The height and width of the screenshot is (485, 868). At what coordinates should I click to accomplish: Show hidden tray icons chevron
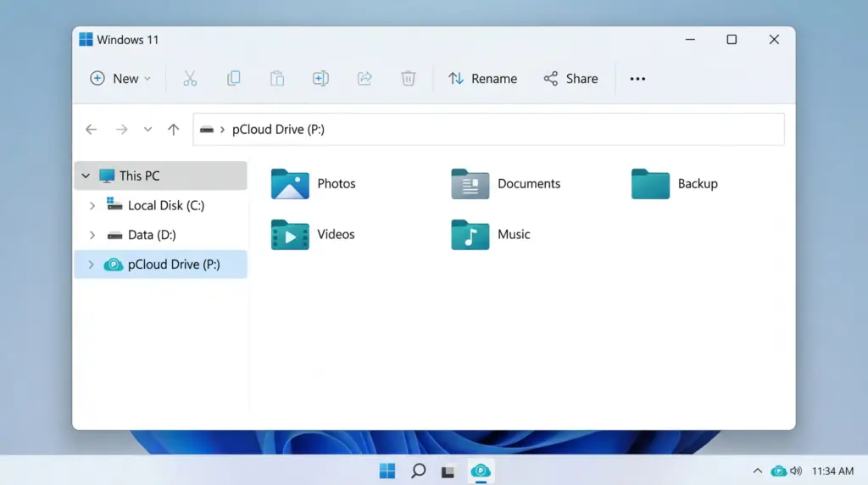point(757,471)
